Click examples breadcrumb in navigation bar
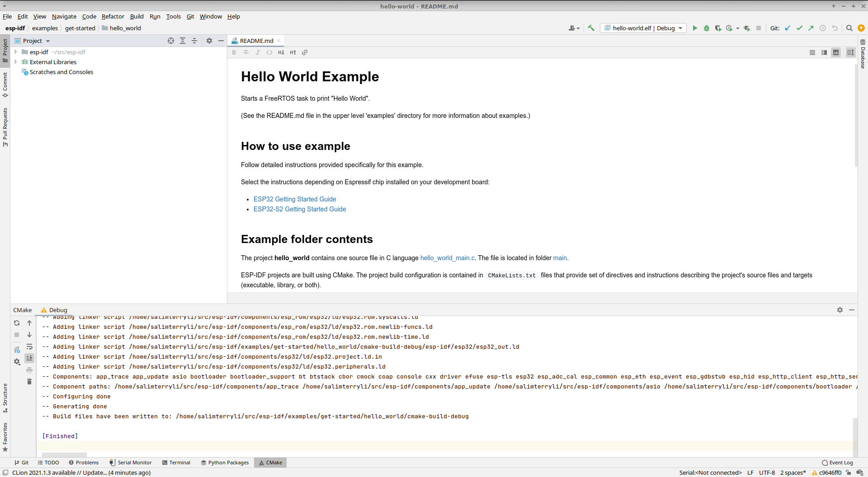The image size is (868, 477). tap(45, 28)
